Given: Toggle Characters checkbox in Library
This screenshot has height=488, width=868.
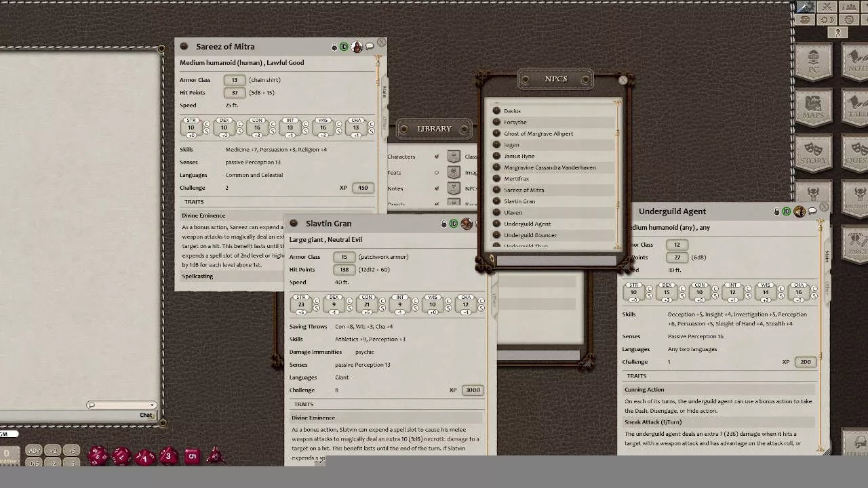Looking at the screenshot, I should 437,157.
